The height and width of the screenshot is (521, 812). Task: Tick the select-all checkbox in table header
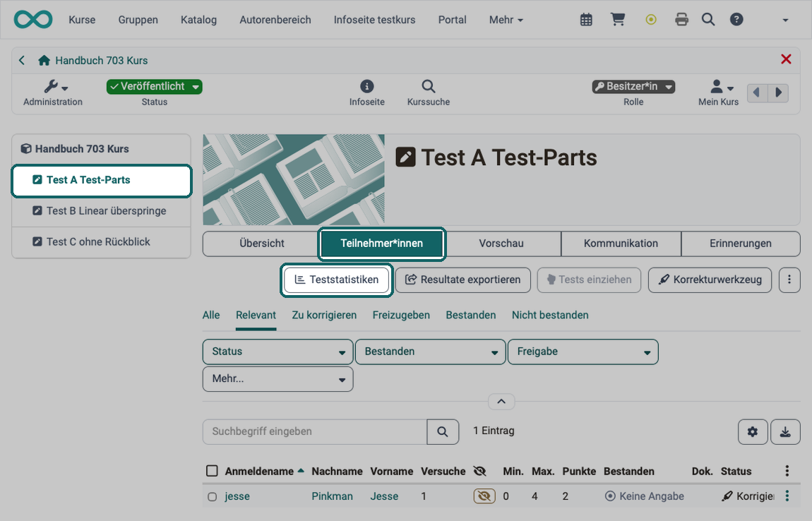click(212, 471)
